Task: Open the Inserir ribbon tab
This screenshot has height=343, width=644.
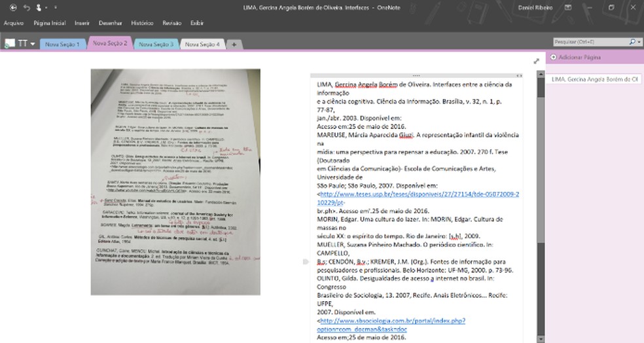Action: (x=82, y=23)
